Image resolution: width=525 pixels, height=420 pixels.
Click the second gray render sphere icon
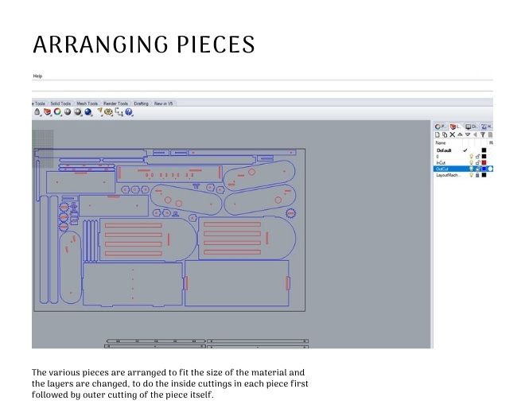coord(78,112)
